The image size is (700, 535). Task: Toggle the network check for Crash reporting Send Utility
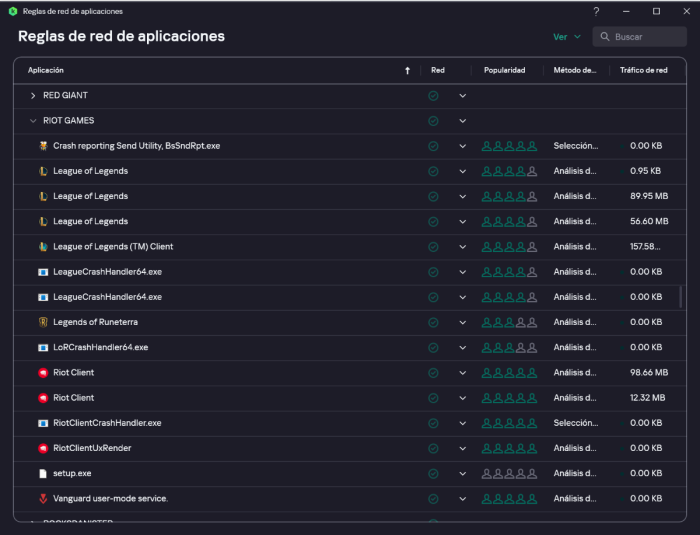pyautogui.click(x=433, y=146)
